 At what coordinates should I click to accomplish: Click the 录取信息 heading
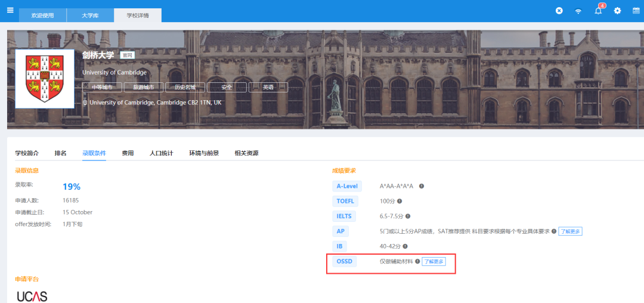[x=27, y=171]
